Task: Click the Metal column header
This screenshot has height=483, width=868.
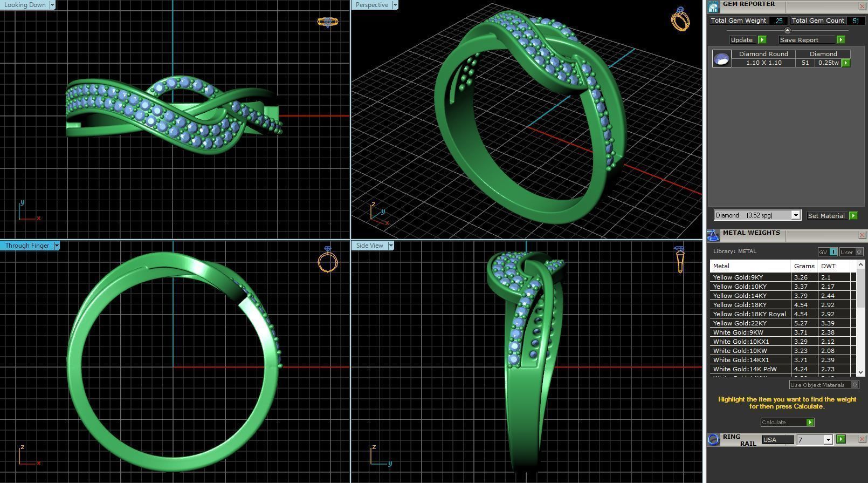Action: pos(750,266)
